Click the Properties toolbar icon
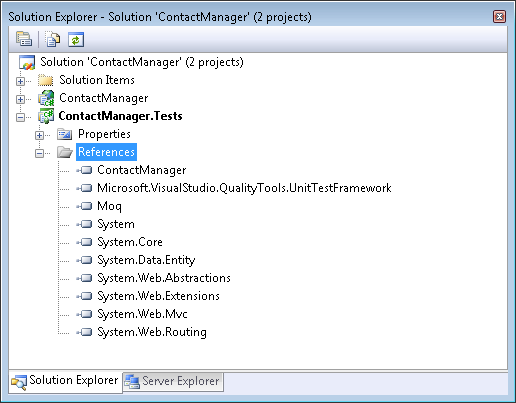 click(24, 39)
